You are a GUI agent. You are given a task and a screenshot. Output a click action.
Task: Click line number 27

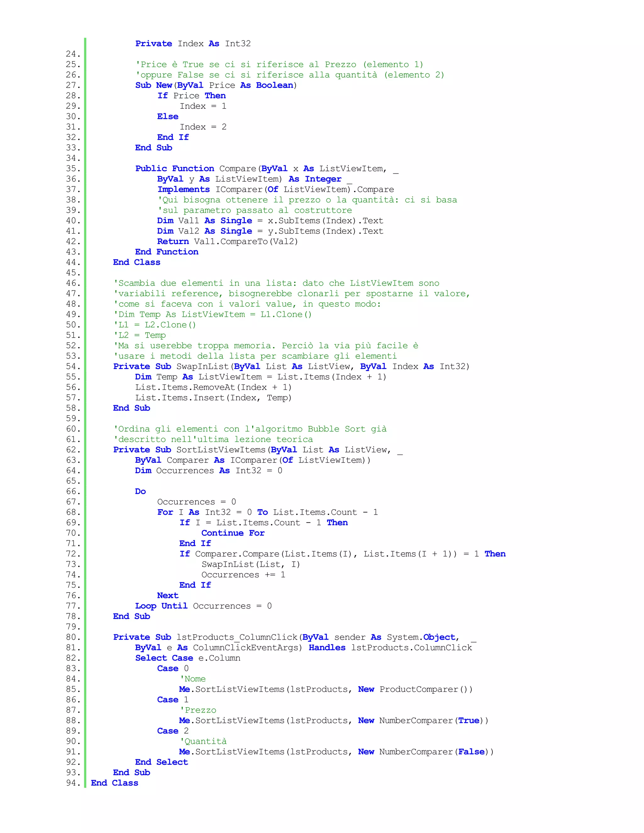coord(73,85)
